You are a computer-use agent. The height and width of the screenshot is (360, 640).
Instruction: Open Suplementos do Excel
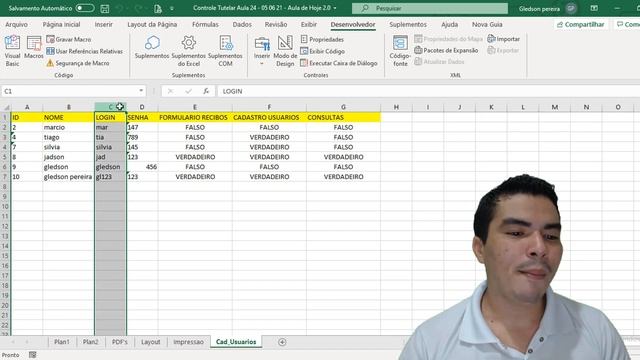point(189,51)
